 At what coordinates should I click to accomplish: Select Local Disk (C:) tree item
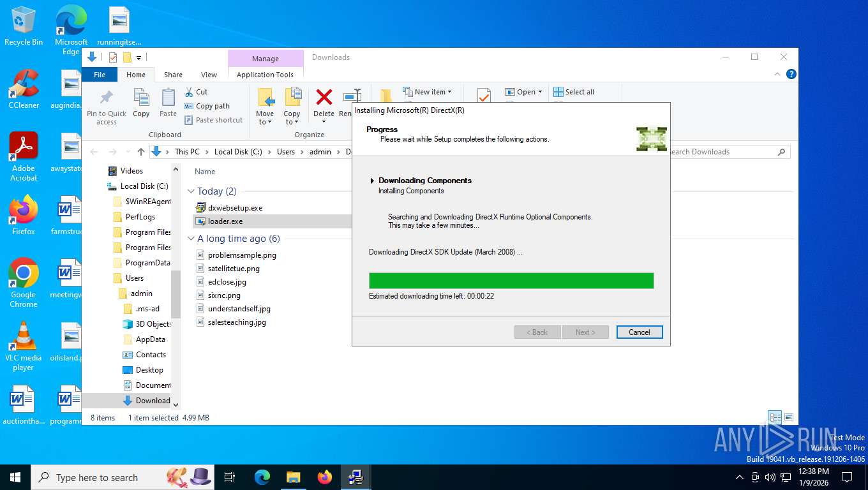[x=138, y=186]
